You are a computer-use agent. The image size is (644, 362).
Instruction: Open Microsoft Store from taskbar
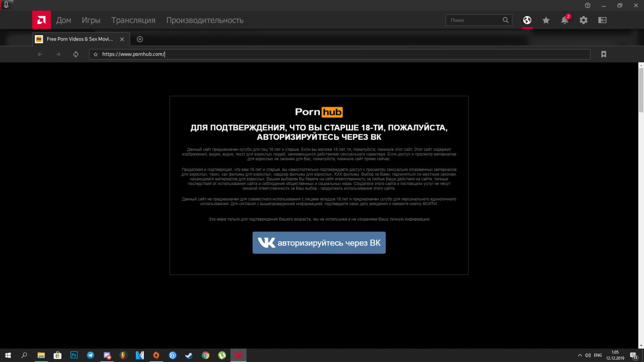(x=57, y=355)
